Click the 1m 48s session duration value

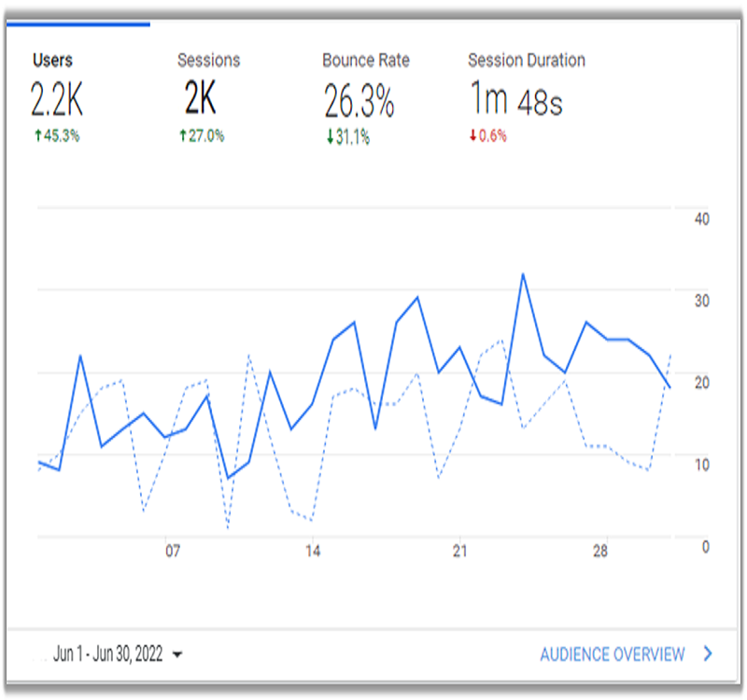click(514, 100)
